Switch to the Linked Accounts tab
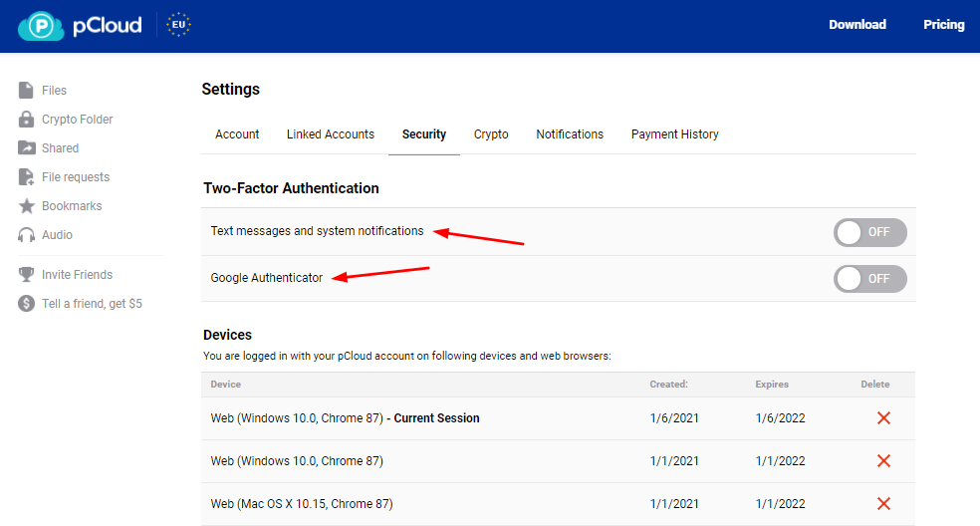 [331, 134]
